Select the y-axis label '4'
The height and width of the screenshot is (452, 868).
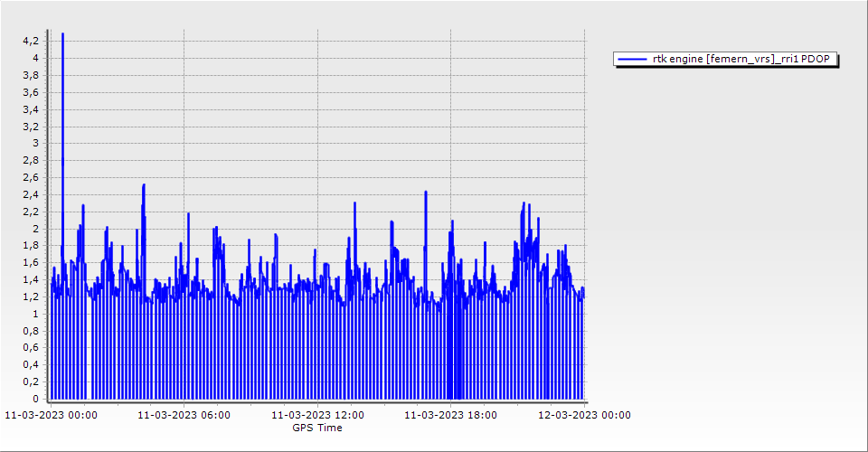coord(35,58)
